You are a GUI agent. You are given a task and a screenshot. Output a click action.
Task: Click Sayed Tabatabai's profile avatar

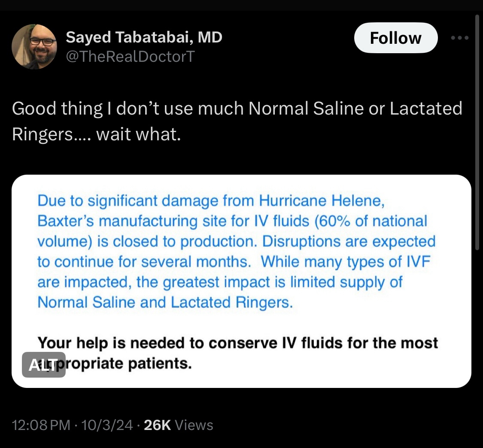pyautogui.click(x=34, y=47)
